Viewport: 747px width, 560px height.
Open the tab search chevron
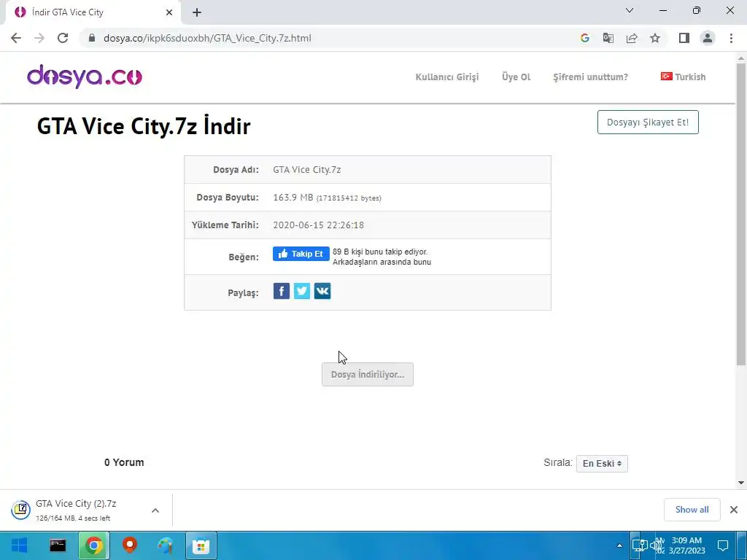630,10
